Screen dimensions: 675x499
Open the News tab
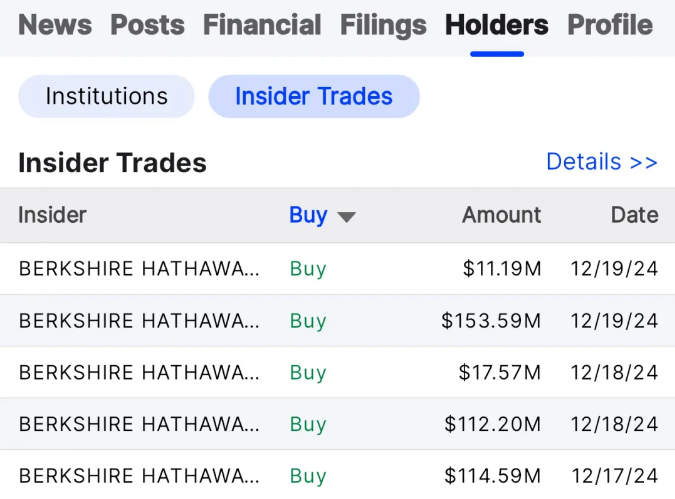[55, 24]
